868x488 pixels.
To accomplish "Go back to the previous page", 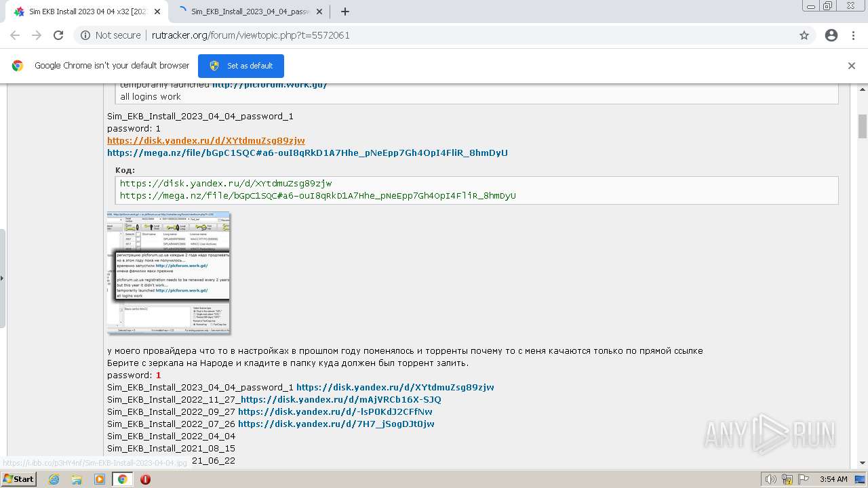I will coord(15,35).
